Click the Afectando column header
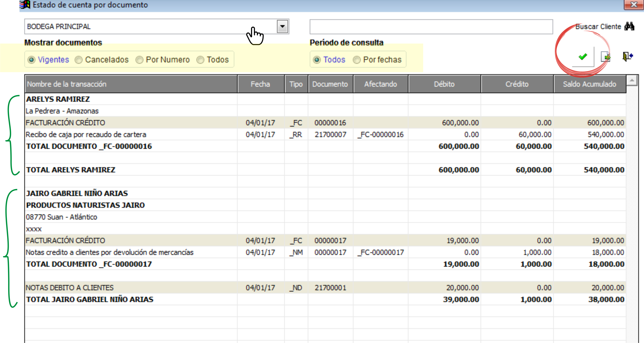The height and width of the screenshot is (343, 644). point(381,84)
